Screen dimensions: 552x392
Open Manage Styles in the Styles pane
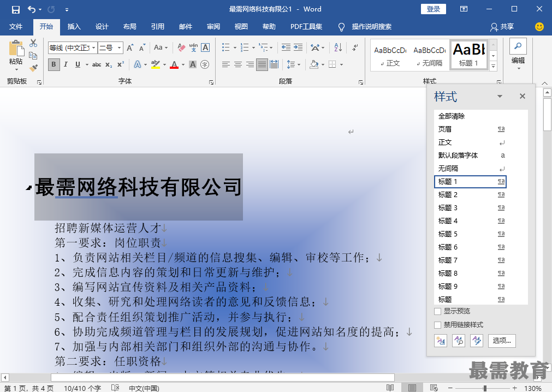tap(477, 341)
